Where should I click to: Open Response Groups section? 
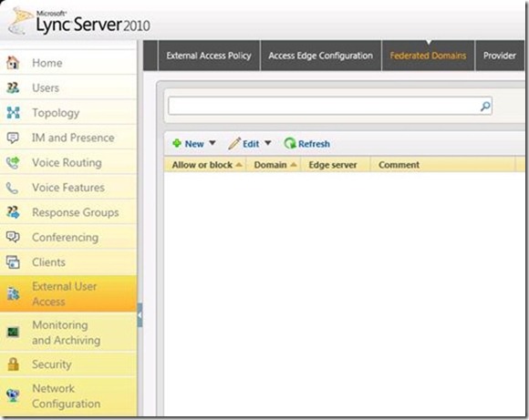point(68,212)
